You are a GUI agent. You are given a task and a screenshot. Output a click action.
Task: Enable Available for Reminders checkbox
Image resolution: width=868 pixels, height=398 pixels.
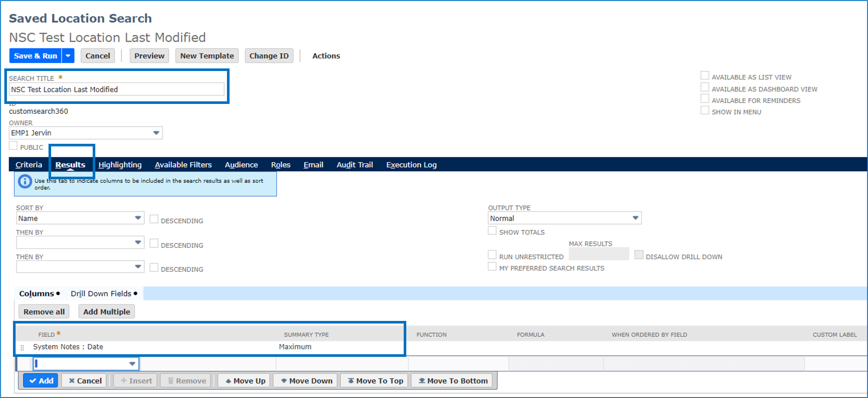point(705,99)
